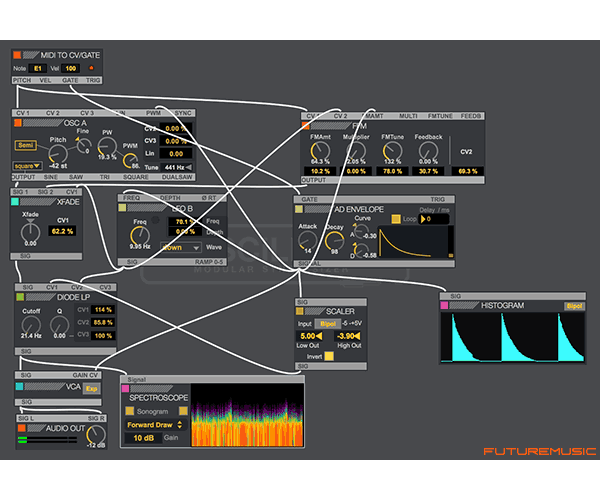600x500 pixels.
Task: Click the Attack knob in AD ENVELOPE
Action: tap(307, 240)
